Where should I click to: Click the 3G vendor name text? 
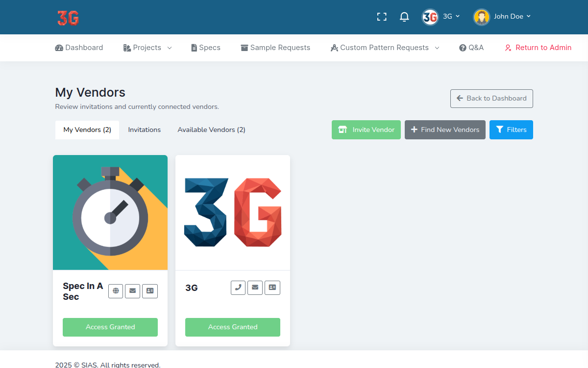pyautogui.click(x=192, y=288)
